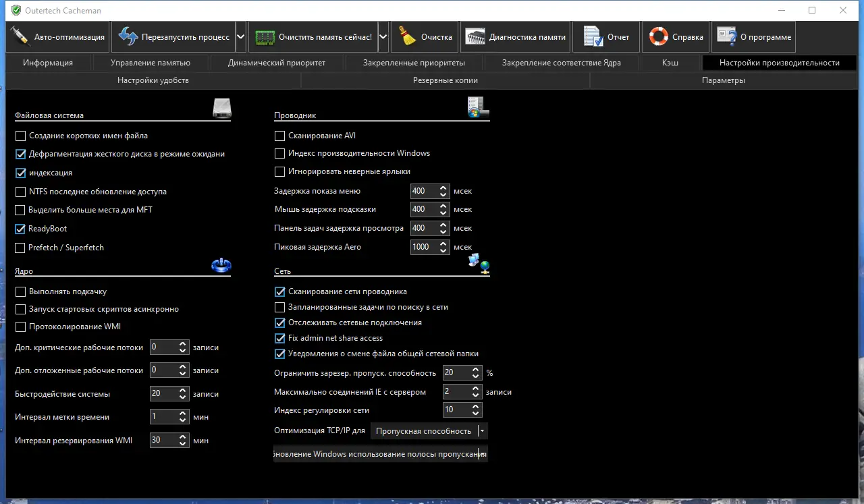The height and width of the screenshot is (504, 864).
Task: Open dropdown arrow next to Очистить память сейчас
Action: (x=383, y=37)
